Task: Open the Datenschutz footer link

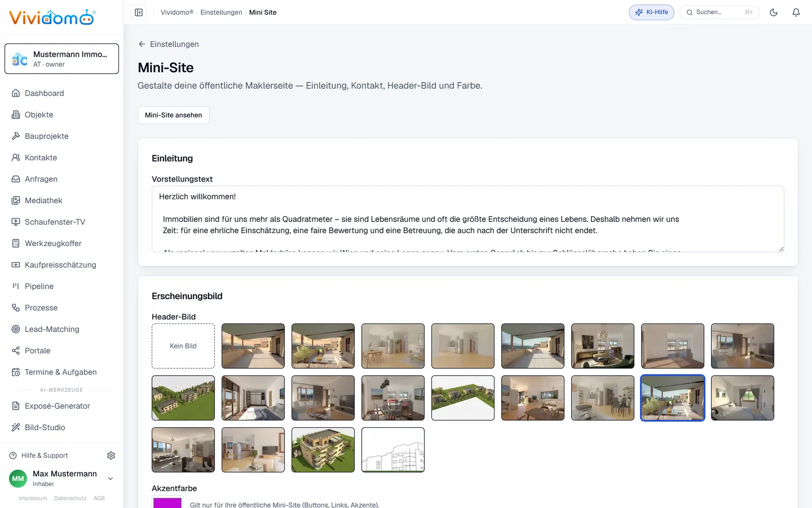Action: tap(70, 498)
